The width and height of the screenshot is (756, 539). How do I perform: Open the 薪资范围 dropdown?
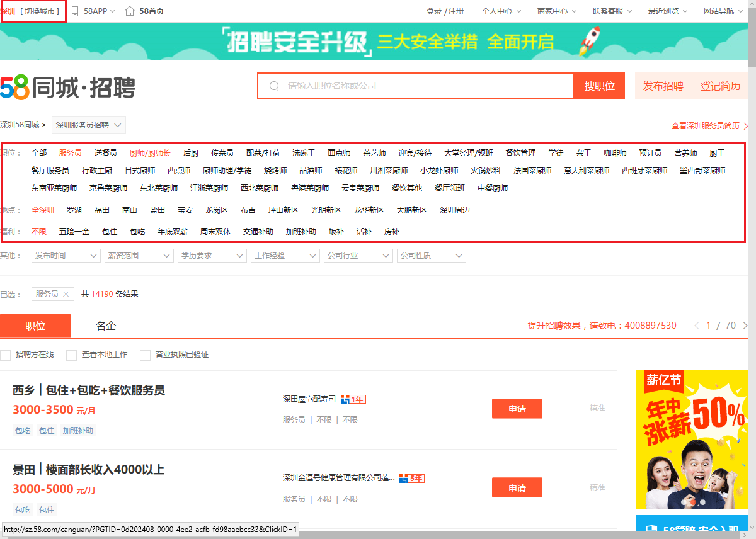point(139,256)
